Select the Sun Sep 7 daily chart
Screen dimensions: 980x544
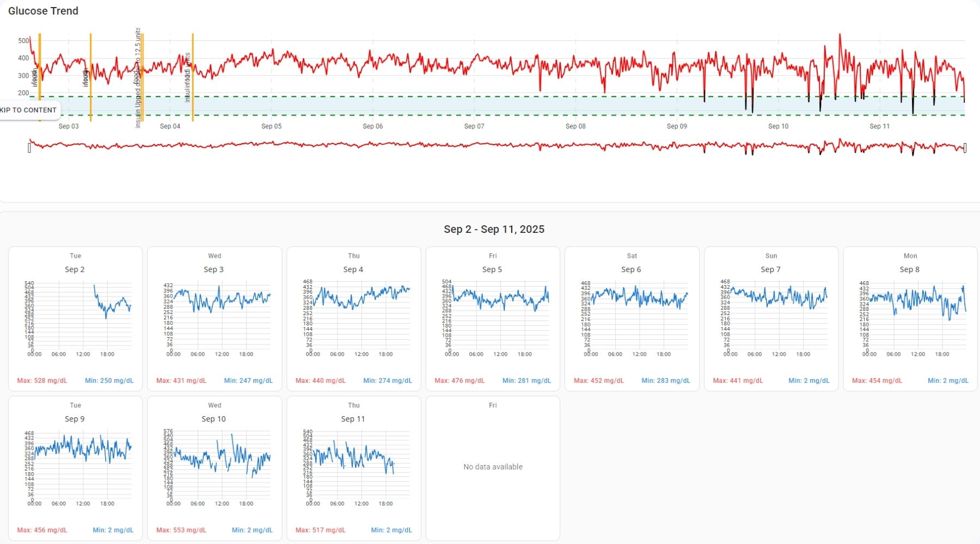pos(771,319)
